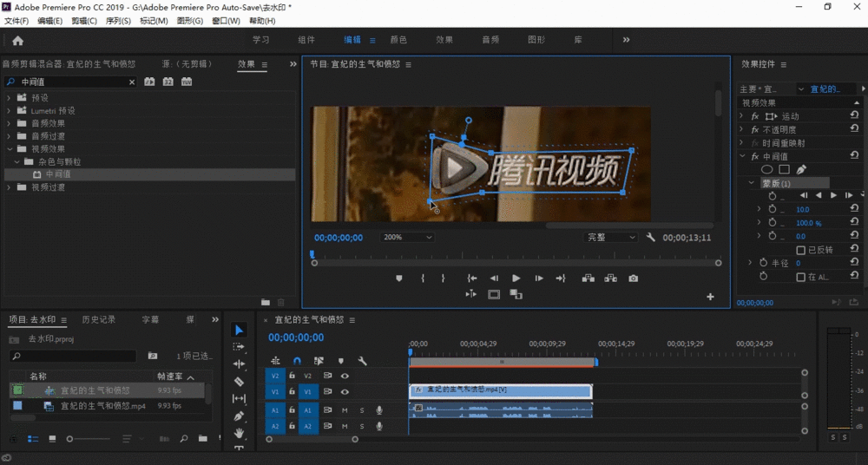Viewport: 868px width, 465px height.
Task: Create ellipse mask in 中间值 effect
Action: coord(766,169)
